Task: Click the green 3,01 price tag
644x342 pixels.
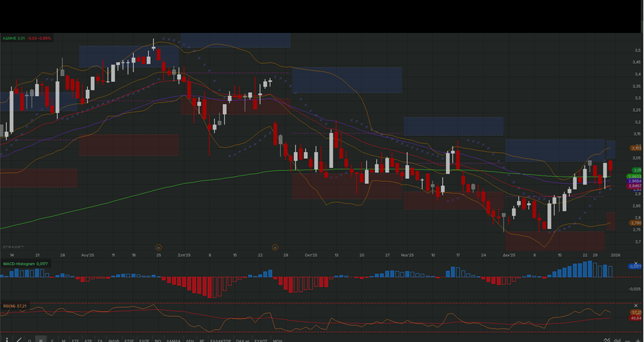Action: click(637, 170)
